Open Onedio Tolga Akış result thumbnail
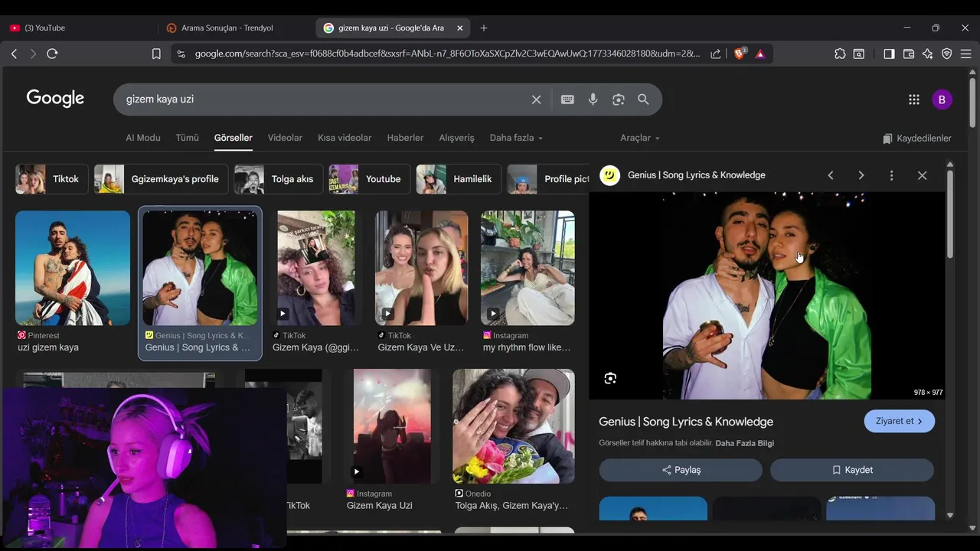The image size is (980, 551). (x=514, y=426)
